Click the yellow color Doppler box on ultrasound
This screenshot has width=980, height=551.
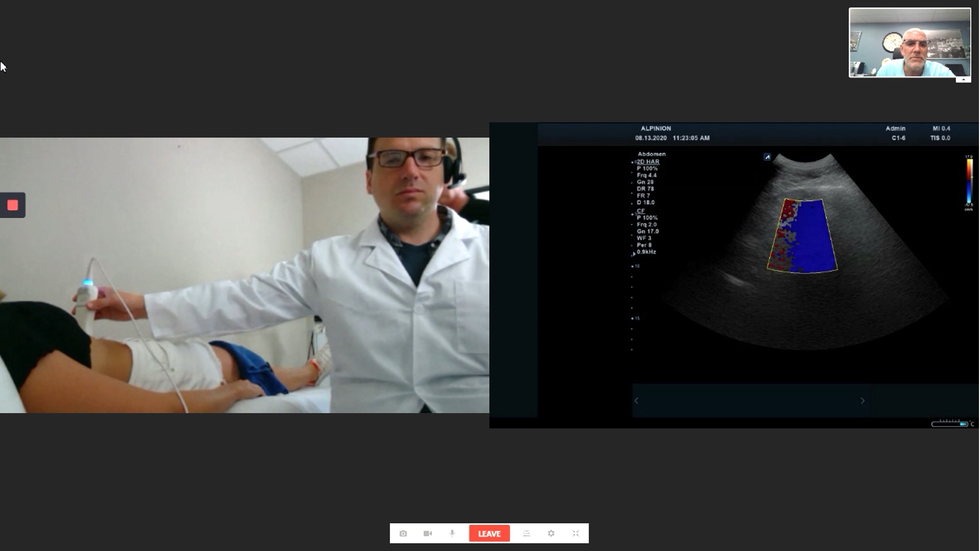[x=803, y=236]
